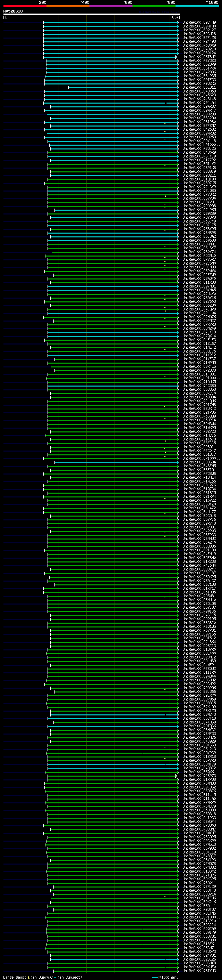The width and height of the screenshot is (222, 980).
Task: Click the UniRef100_A8YDV8 label
Action: pos(199,218)
